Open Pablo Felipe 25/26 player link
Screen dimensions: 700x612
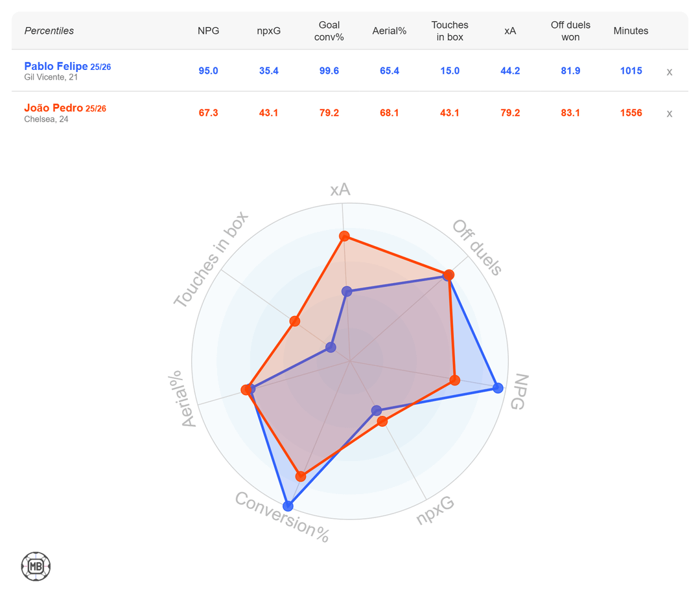pyautogui.click(x=67, y=66)
